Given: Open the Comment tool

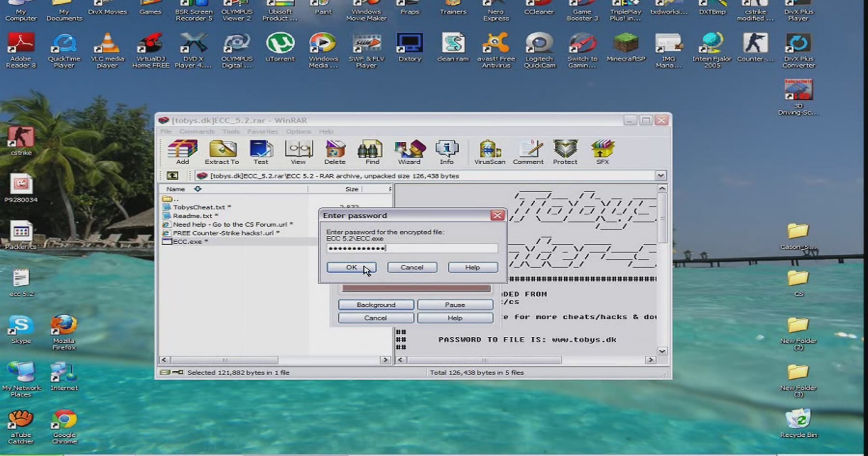Looking at the screenshot, I should pyautogui.click(x=528, y=152).
